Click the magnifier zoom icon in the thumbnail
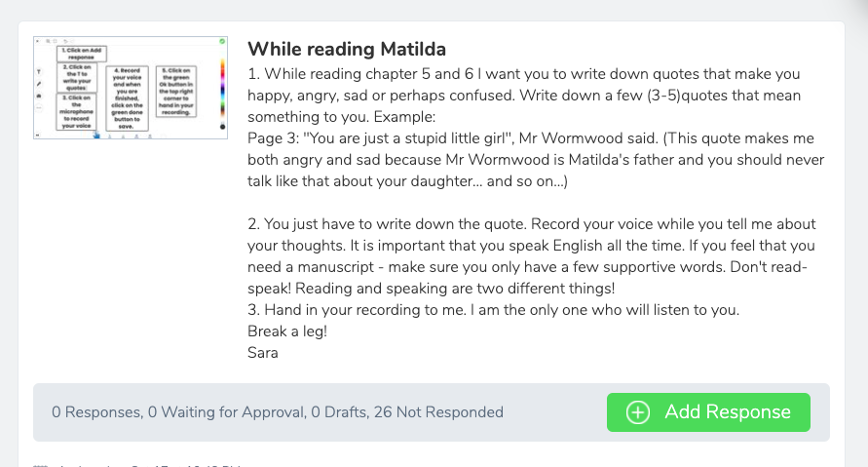The image size is (868, 467). point(47,43)
